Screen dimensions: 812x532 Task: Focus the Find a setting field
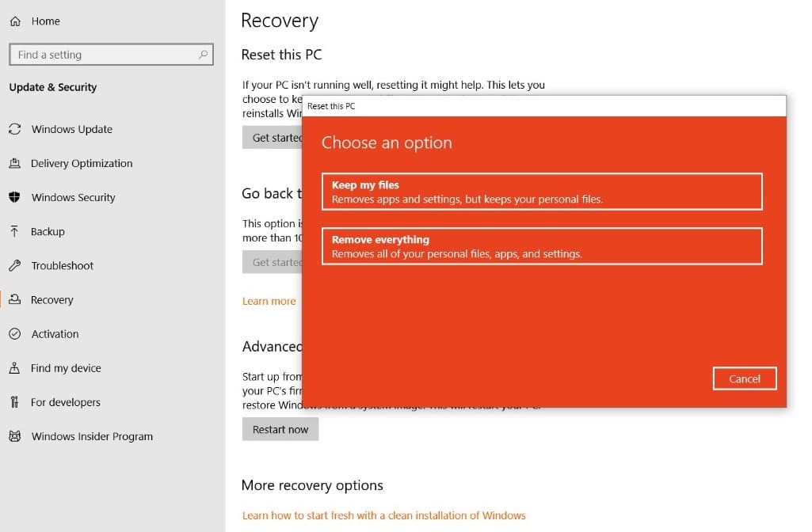coord(111,55)
